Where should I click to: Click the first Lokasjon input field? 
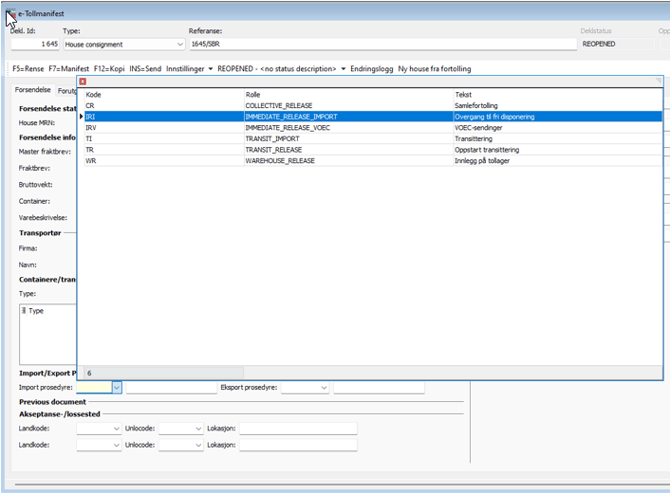(298, 428)
